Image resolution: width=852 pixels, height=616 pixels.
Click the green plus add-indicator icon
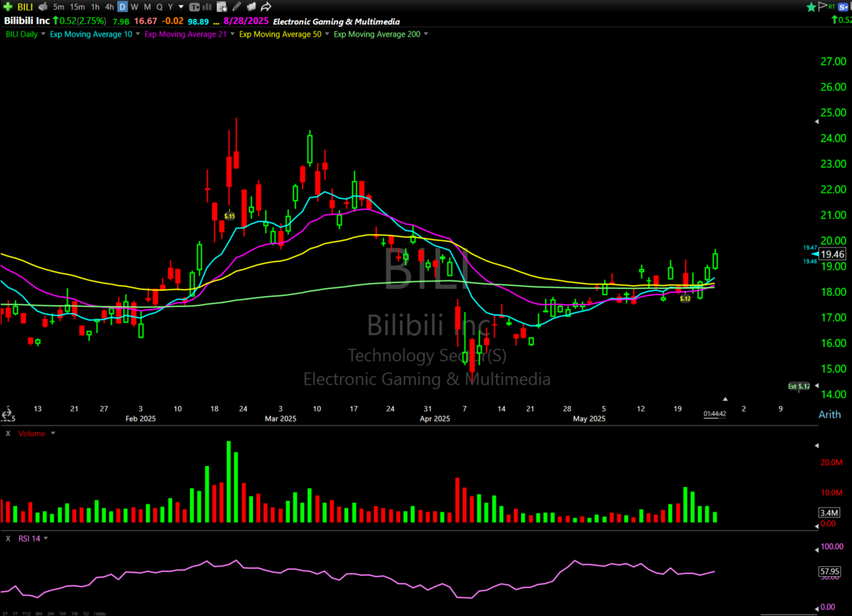click(8, 7)
